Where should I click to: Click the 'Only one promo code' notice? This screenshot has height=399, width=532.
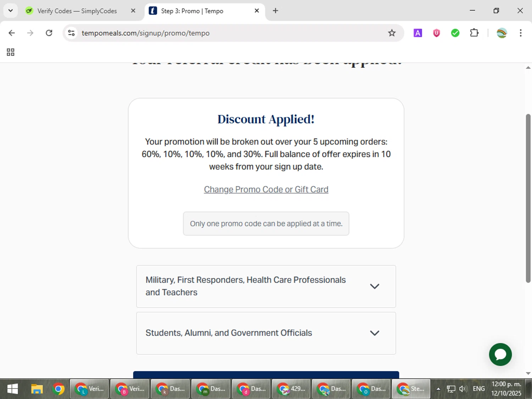[266, 224]
